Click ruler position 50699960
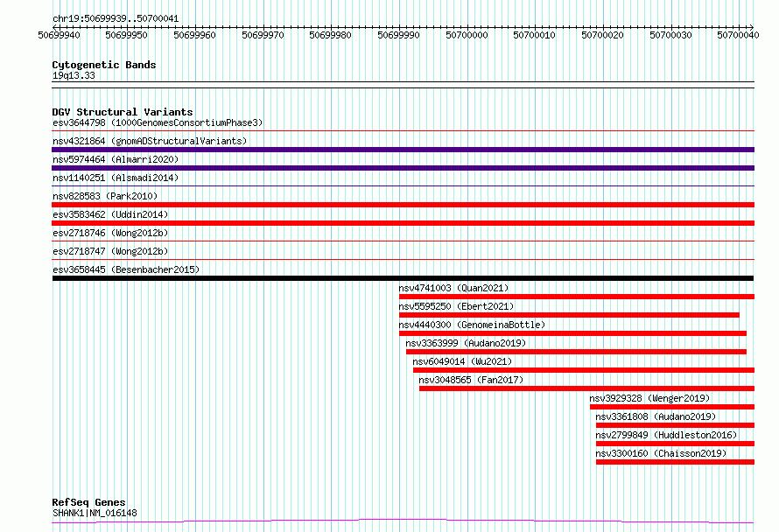 pyautogui.click(x=194, y=35)
